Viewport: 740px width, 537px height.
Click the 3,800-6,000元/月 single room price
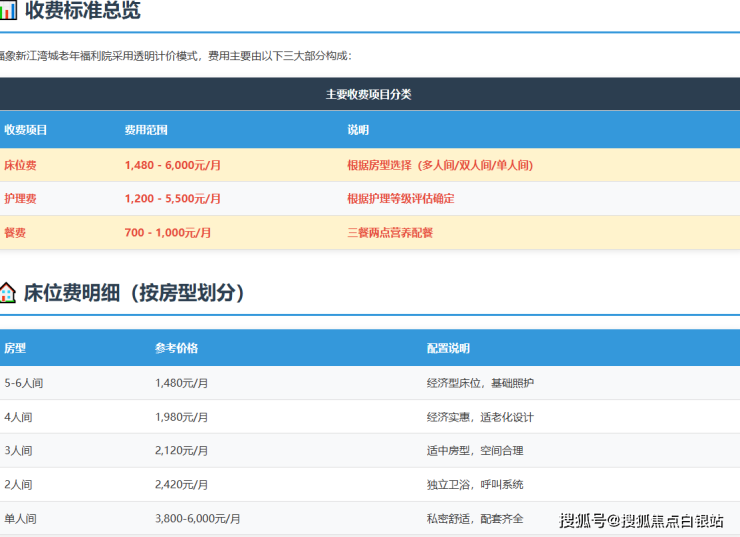coord(198,519)
